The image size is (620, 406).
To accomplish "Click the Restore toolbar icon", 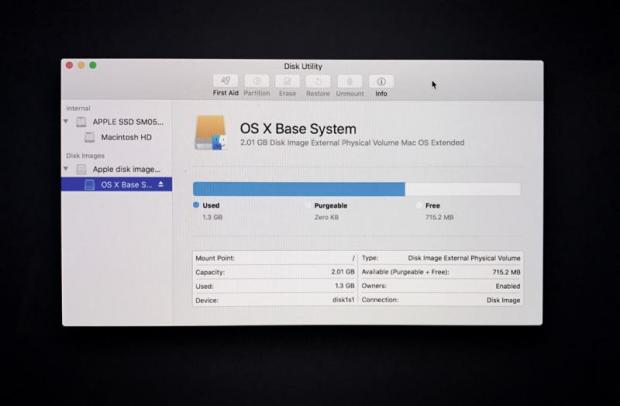I will coord(318,82).
